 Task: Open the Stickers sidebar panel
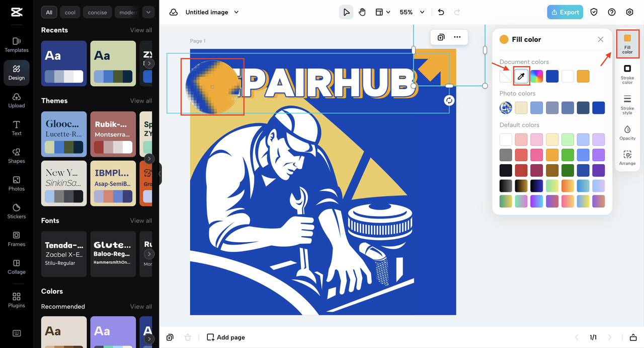point(17,211)
